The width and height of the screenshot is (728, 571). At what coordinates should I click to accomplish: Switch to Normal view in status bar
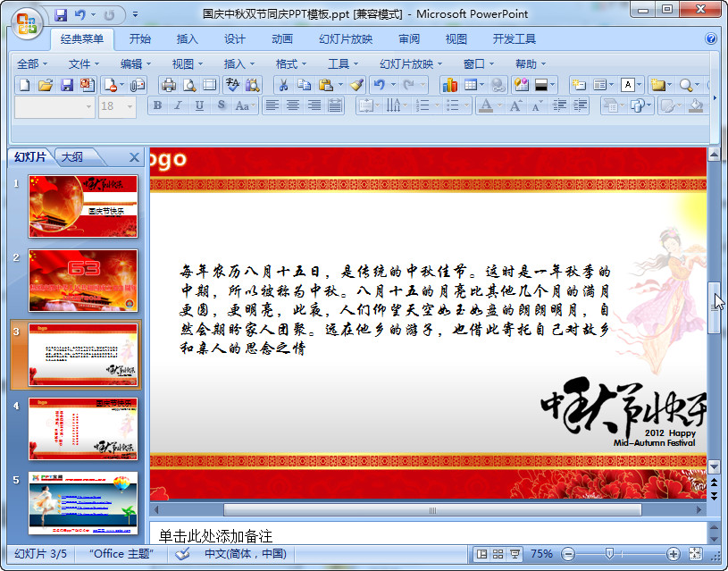point(482,553)
